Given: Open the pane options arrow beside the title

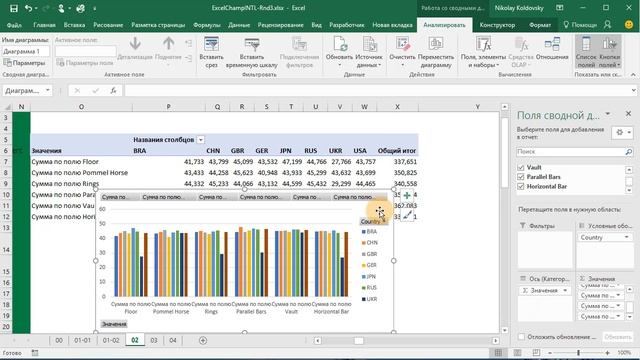Looking at the screenshot, I should point(608,114).
